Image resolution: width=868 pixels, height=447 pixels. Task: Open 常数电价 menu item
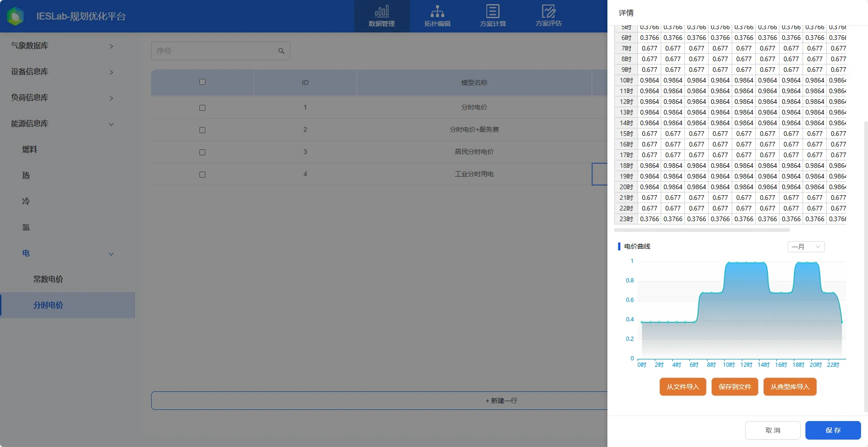(x=48, y=279)
